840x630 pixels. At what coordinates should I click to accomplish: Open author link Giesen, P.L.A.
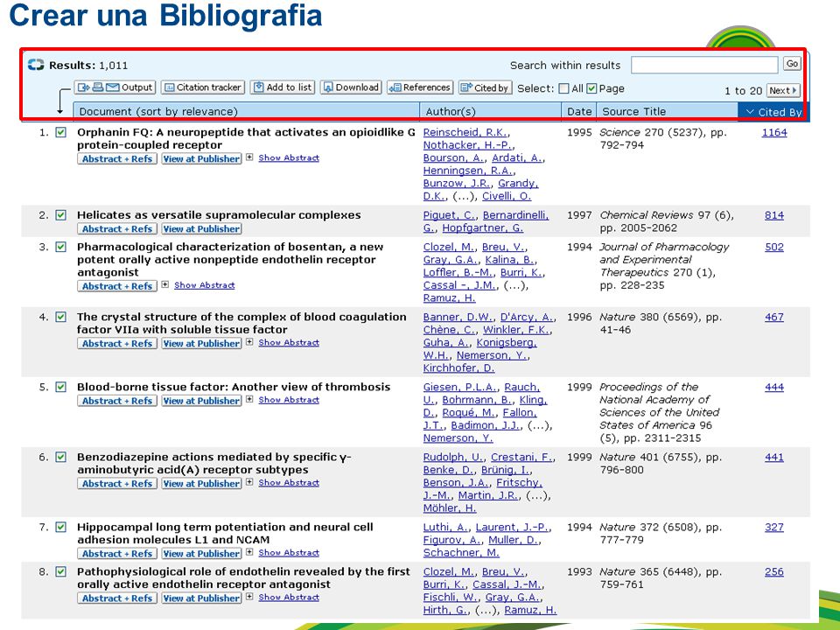click(461, 388)
